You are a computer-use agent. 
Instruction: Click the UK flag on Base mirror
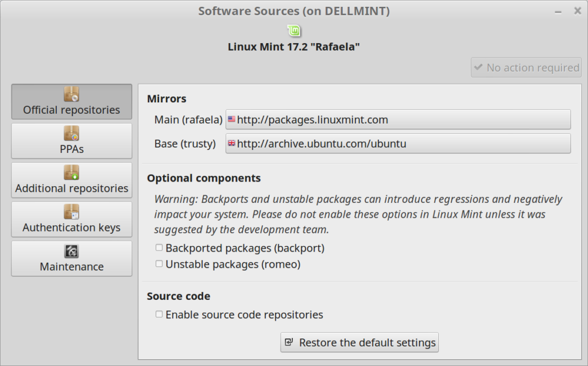231,144
